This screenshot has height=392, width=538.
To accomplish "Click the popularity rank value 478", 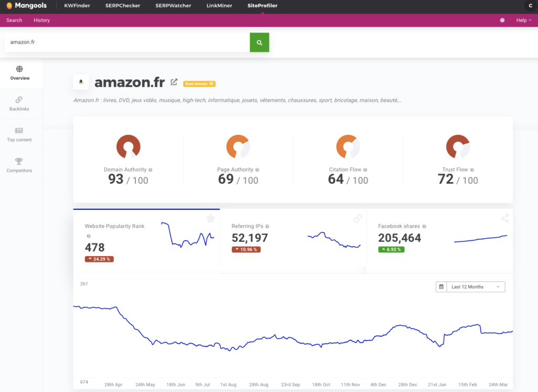I will click(x=95, y=247).
